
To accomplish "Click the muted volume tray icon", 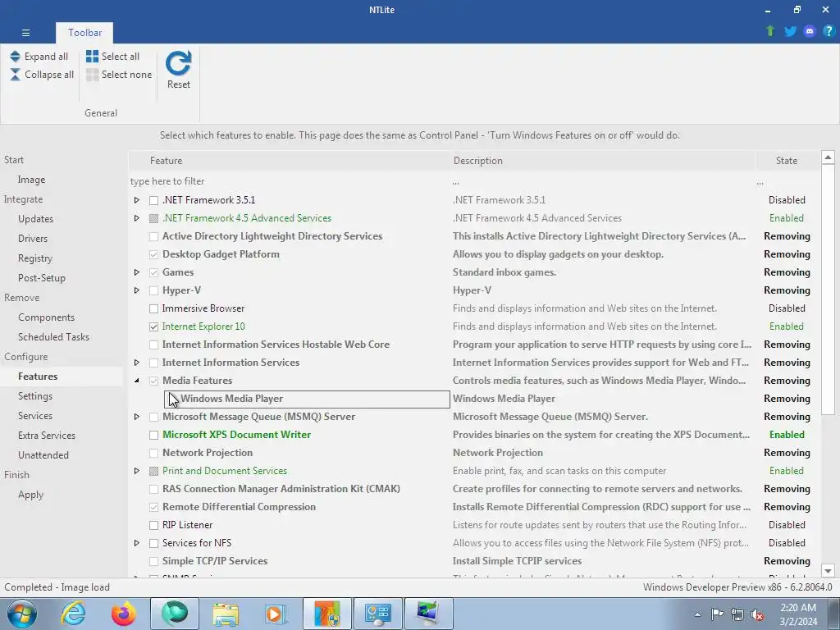I will pyautogui.click(x=757, y=615).
